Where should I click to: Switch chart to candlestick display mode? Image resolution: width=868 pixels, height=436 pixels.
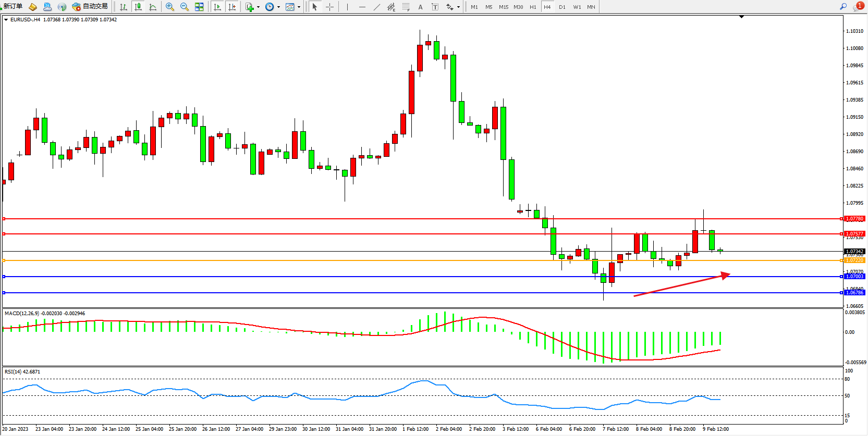tap(138, 7)
